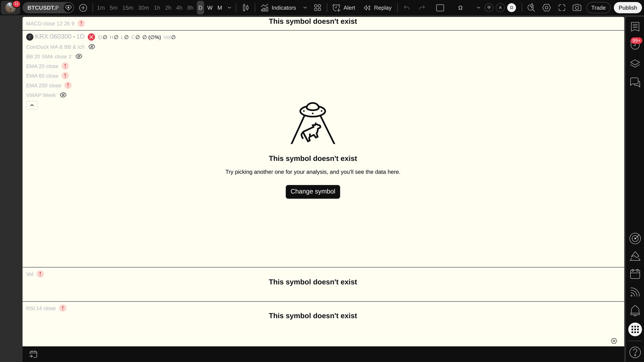View error on EMA 200 close indicator
The image size is (644, 362).
point(68,85)
